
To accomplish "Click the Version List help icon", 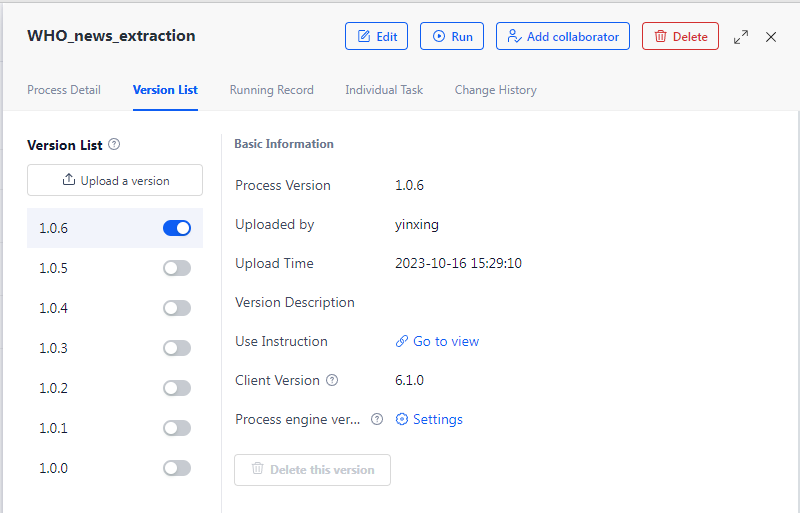I will 114,145.
